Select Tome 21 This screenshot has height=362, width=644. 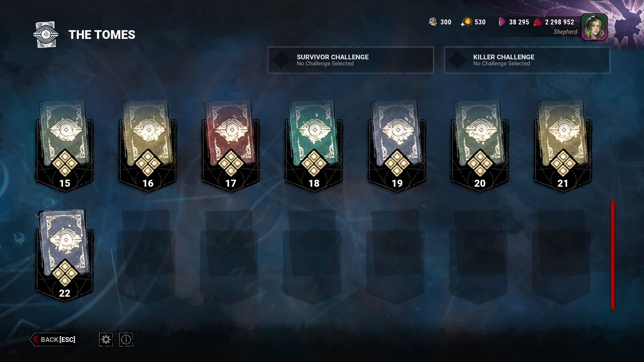563,146
